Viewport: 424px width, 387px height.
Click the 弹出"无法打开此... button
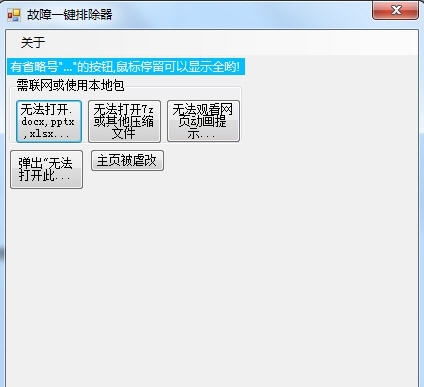46,169
